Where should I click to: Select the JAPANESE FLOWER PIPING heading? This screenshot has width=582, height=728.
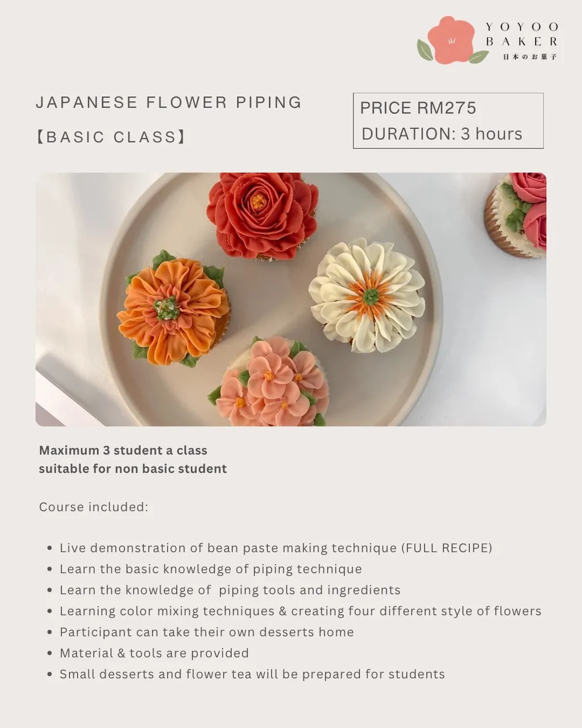coord(169,102)
